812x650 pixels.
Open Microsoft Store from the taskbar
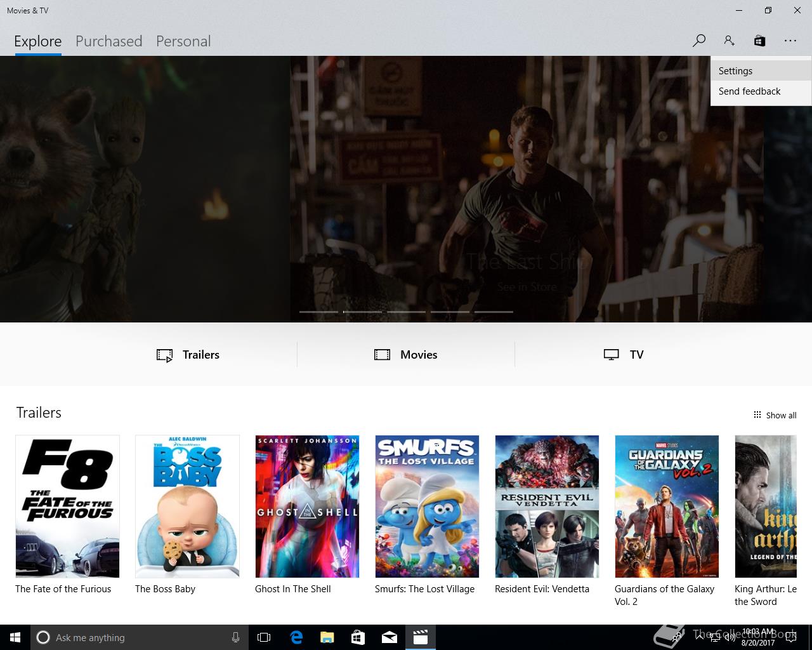[358, 637]
